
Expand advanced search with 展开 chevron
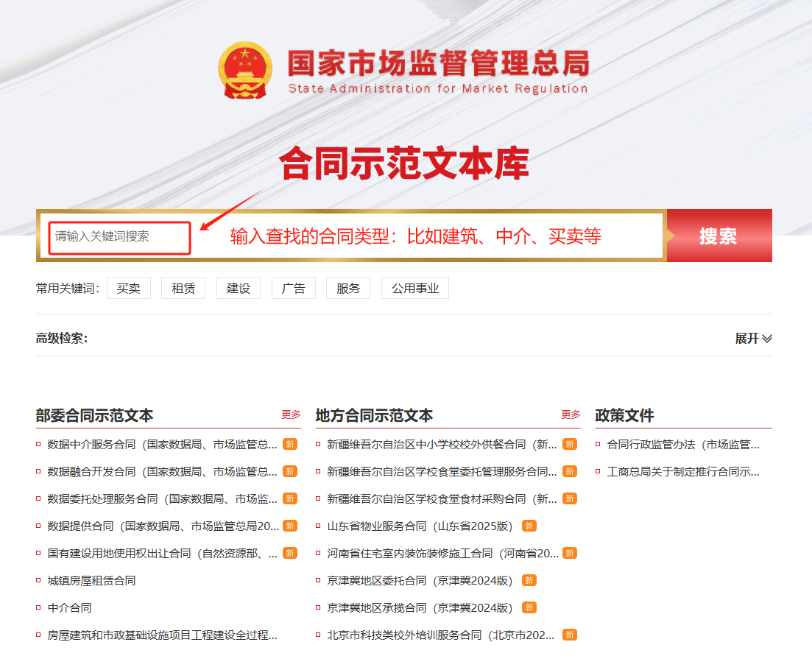pyautogui.click(x=753, y=339)
